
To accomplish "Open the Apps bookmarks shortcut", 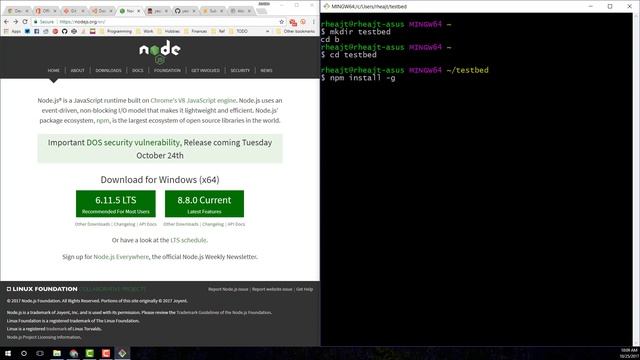I will tap(12, 31).
